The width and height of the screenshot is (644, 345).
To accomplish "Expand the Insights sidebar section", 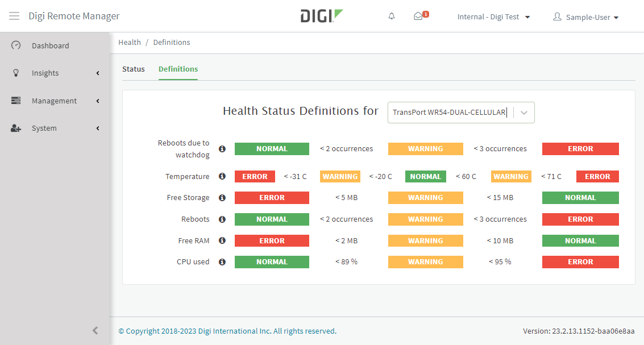I will click(98, 73).
